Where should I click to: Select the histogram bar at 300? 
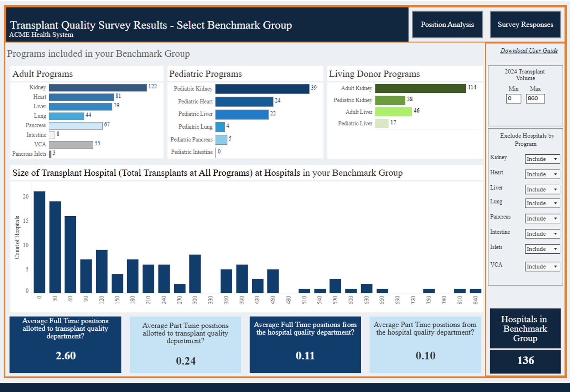tap(195, 274)
